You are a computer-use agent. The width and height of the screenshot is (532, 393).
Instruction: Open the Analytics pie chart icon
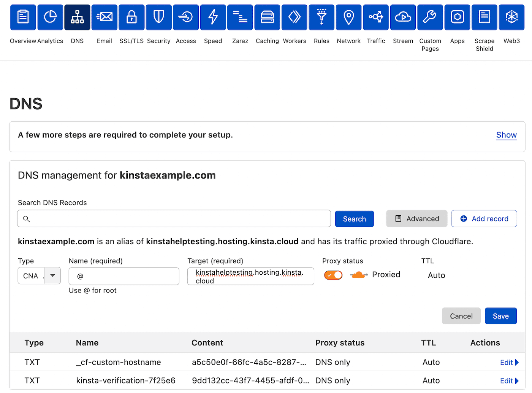[50, 18]
